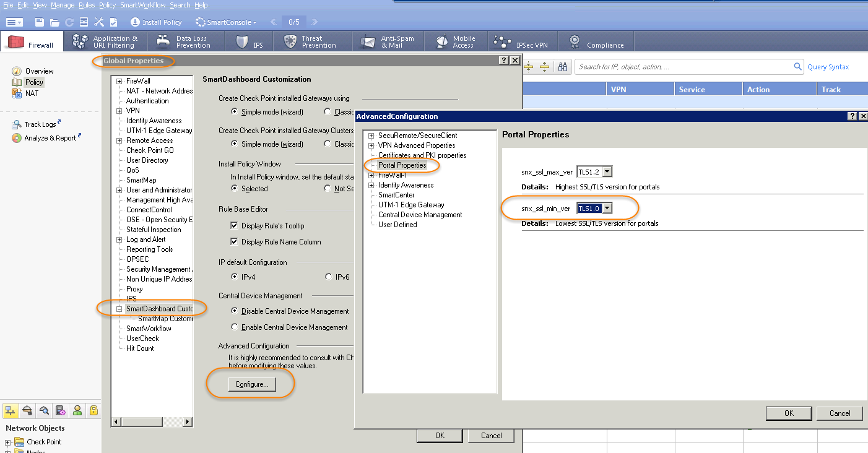Expand FireWall node in Global Properties
The width and height of the screenshot is (868, 453).
pyautogui.click(x=119, y=81)
